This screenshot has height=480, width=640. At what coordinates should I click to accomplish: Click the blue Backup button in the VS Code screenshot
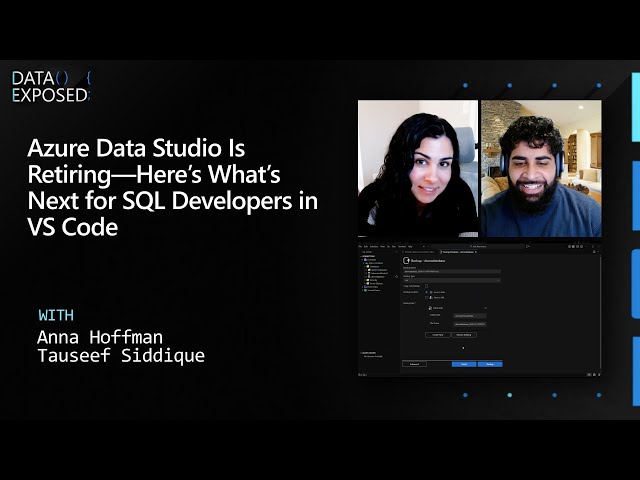pos(490,364)
